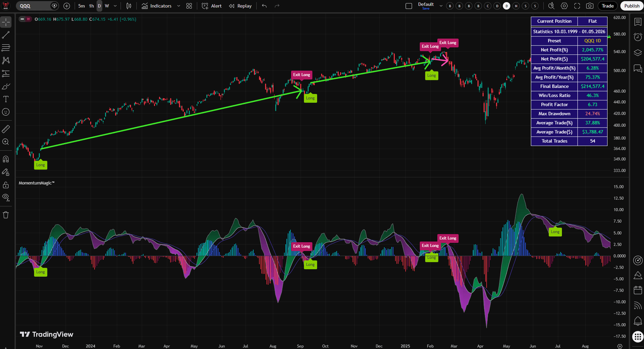The image size is (644, 349).
Task: Select the N layout circle
Action: (x=516, y=6)
